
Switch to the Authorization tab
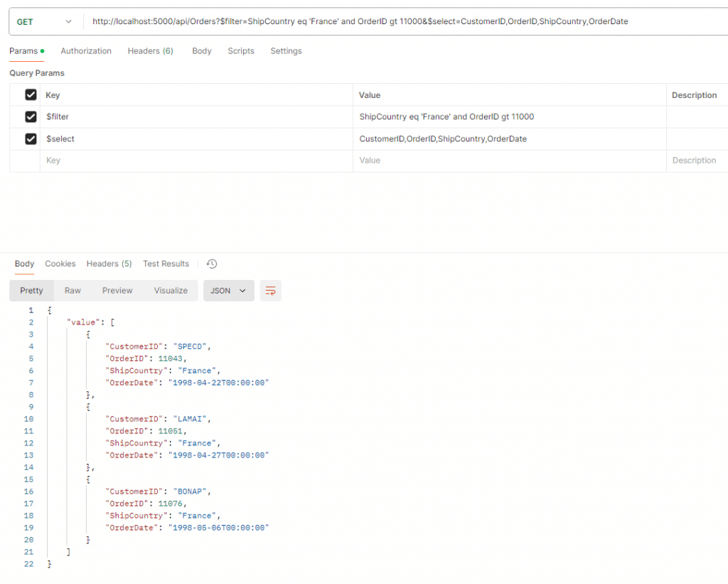click(86, 51)
